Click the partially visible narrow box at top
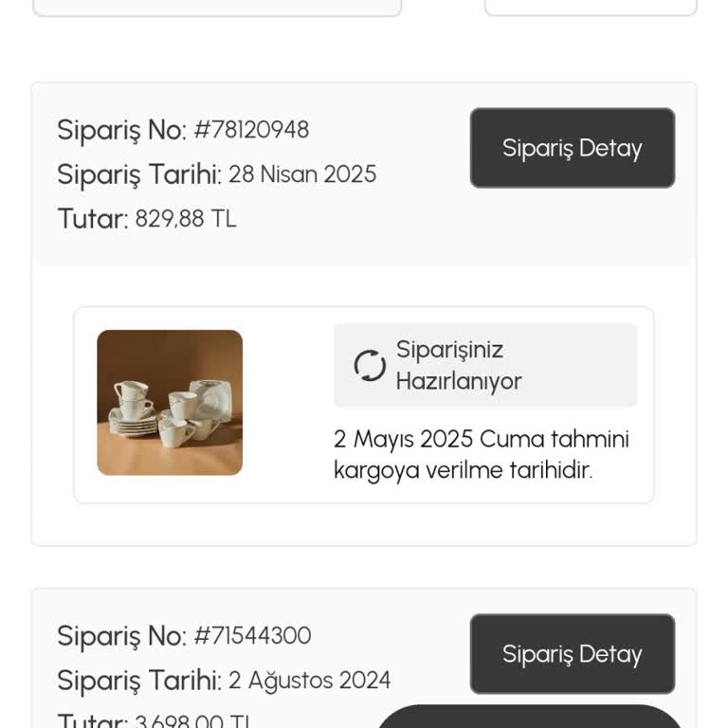This screenshot has height=728, width=728. pos(591,8)
